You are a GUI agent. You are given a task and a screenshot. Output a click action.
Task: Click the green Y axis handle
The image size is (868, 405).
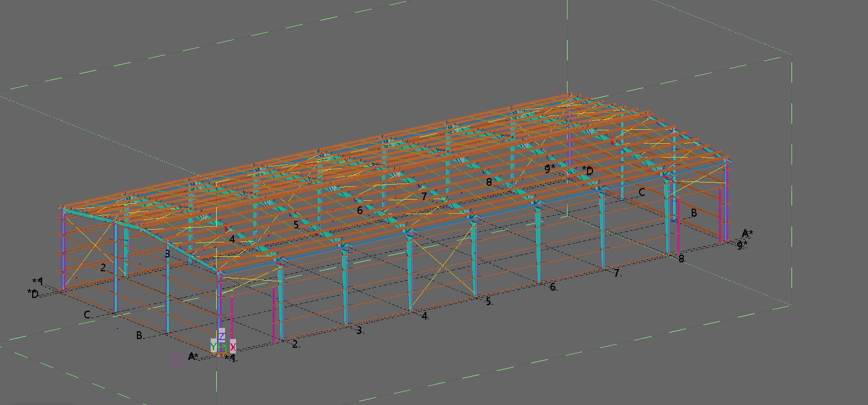(x=213, y=347)
